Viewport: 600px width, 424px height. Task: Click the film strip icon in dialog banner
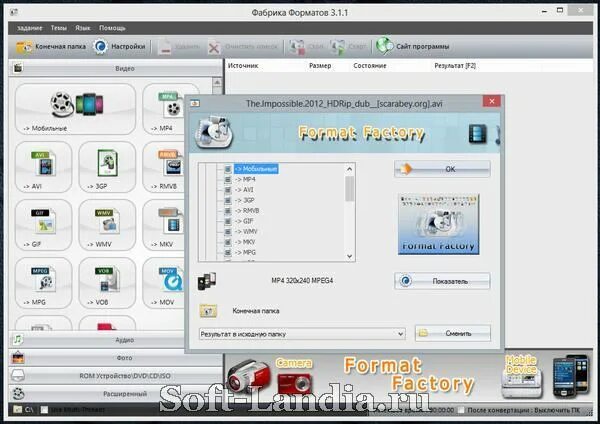[478, 134]
